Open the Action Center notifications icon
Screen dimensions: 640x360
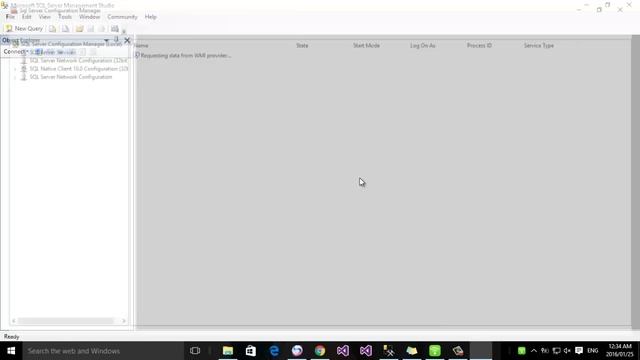[x=579, y=351]
